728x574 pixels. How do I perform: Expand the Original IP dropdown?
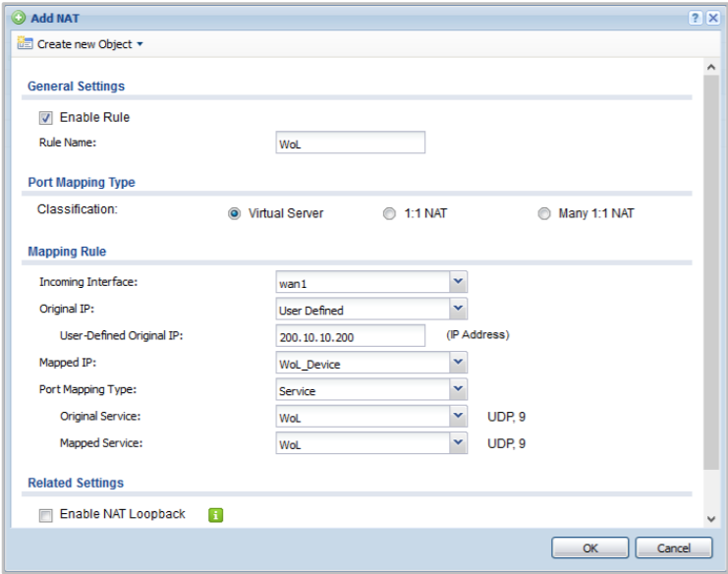click(458, 310)
